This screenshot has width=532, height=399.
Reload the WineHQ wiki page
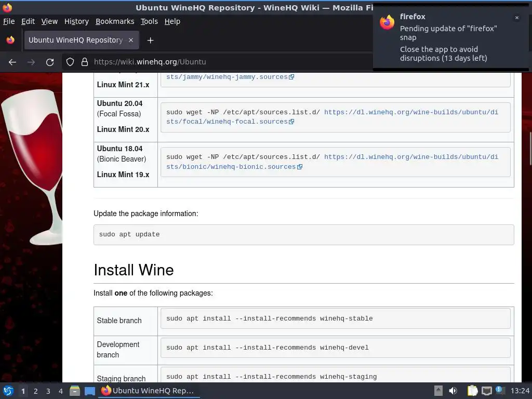click(50, 62)
